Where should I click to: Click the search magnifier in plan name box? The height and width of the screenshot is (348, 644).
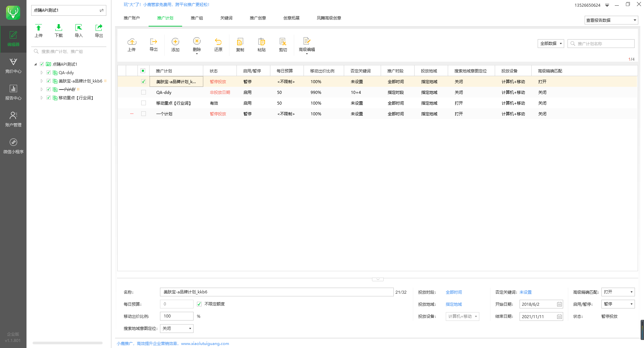pos(573,44)
